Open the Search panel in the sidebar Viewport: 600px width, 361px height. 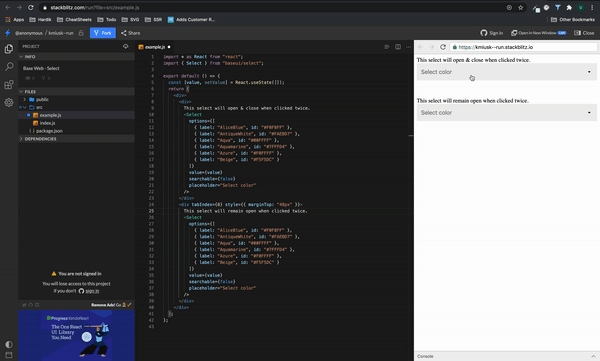point(9,67)
